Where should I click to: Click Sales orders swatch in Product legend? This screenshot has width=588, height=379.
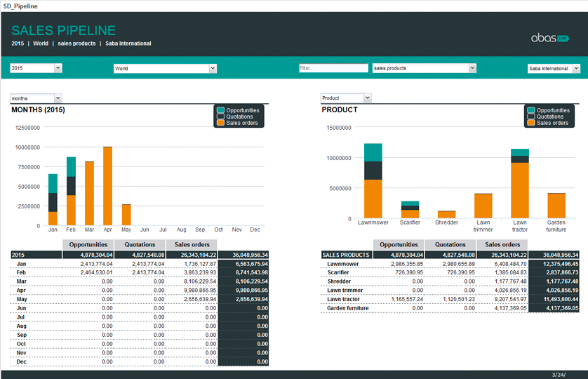(x=531, y=123)
